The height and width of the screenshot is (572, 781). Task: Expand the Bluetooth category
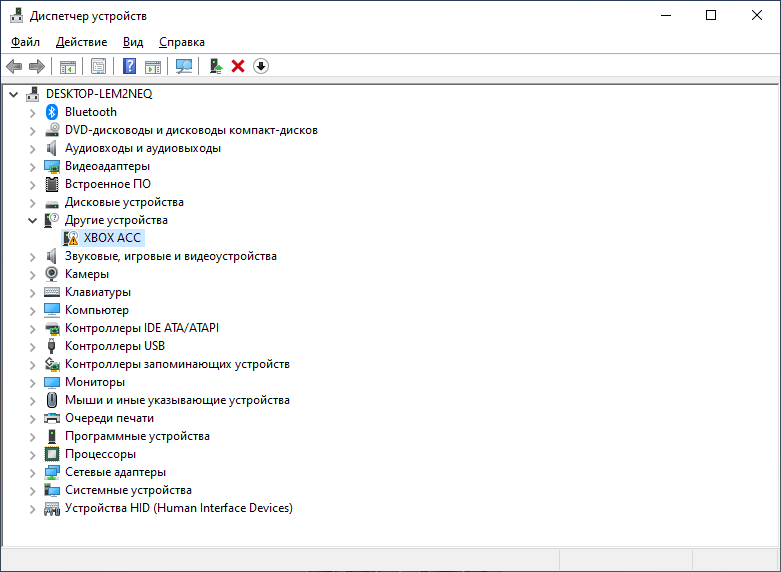[x=33, y=113]
